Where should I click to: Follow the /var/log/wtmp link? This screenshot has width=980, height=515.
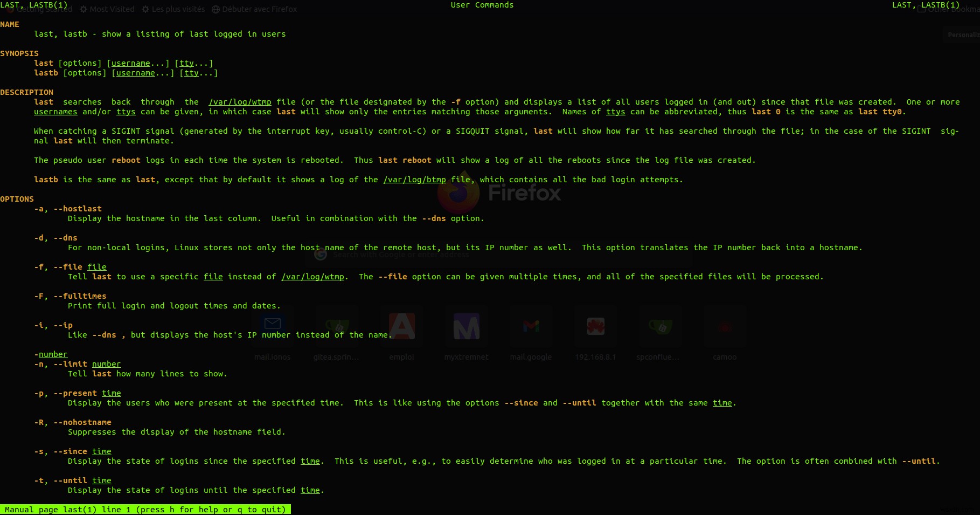coord(239,102)
